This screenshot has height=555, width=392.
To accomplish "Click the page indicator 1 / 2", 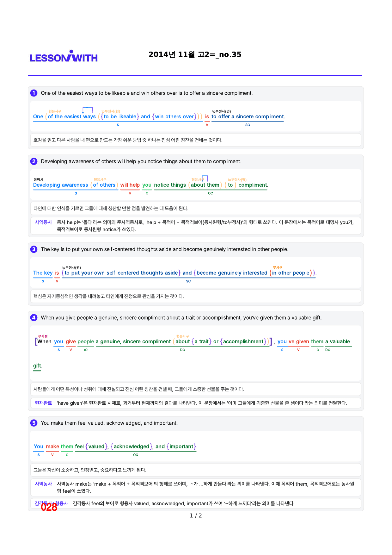I will tap(196, 516).
